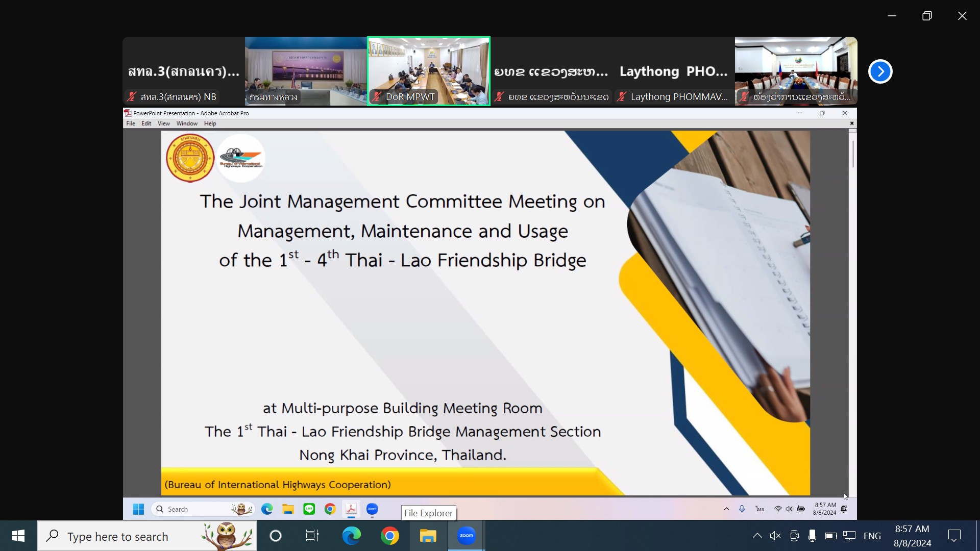Open Zoom from the Windows taskbar
980x551 pixels.
tap(466, 536)
